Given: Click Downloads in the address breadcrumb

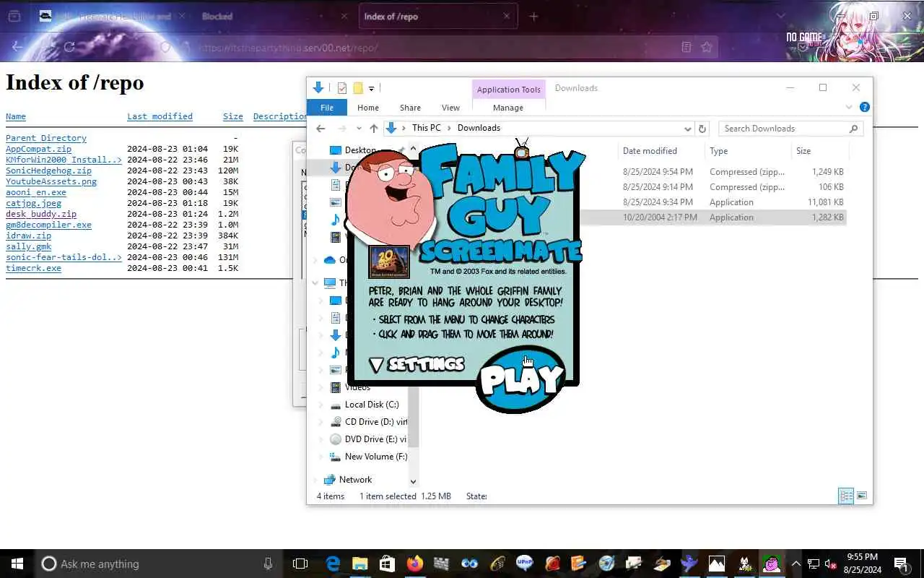Looking at the screenshot, I should click(x=479, y=128).
